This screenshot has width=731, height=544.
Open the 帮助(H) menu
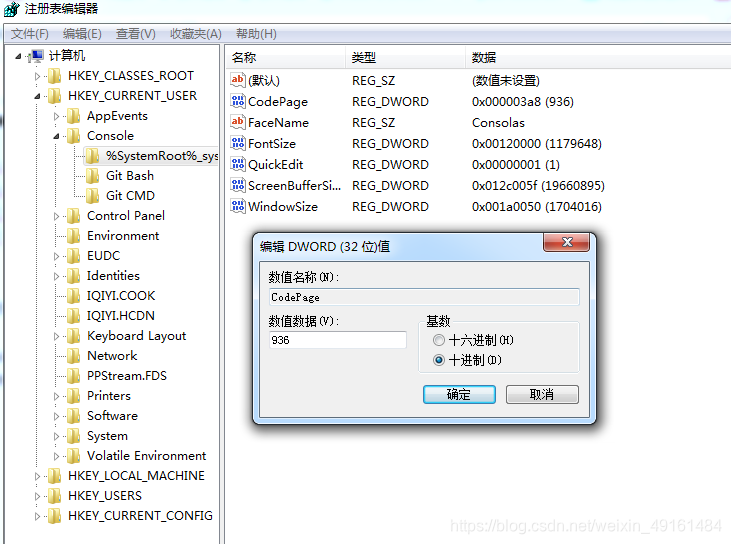[256, 34]
